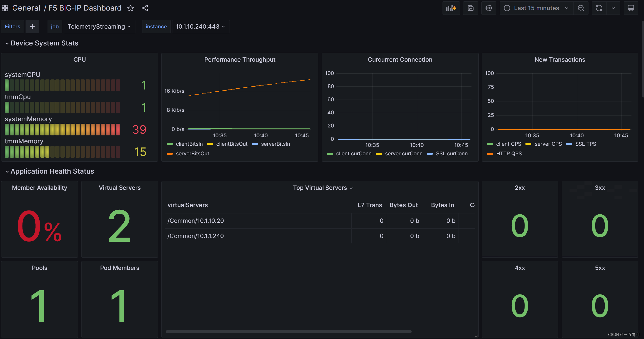
Task: Select the /Common/10.1.1.240 table row
Action: tap(320, 236)
